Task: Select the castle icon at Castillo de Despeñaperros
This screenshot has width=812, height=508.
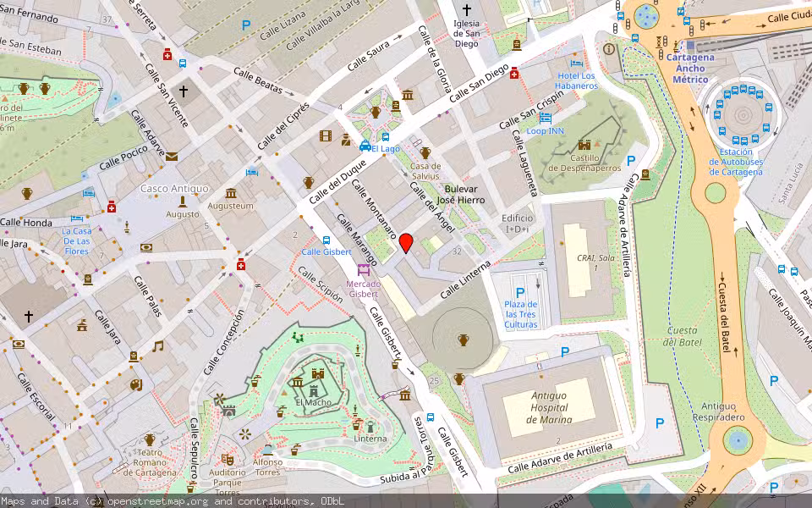Action: click(x=584, y=145)
